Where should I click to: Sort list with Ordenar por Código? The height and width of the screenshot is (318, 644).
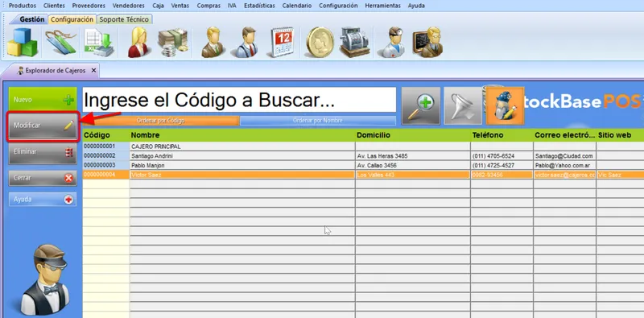click(160, 121)
